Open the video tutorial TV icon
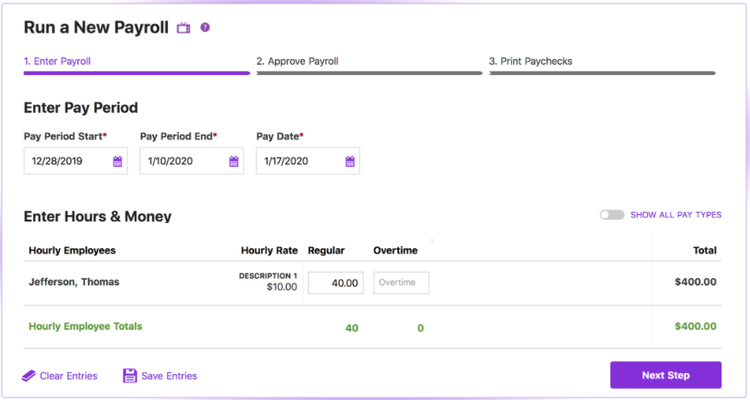Screen dimensions: 750x400 pos(184,28)
